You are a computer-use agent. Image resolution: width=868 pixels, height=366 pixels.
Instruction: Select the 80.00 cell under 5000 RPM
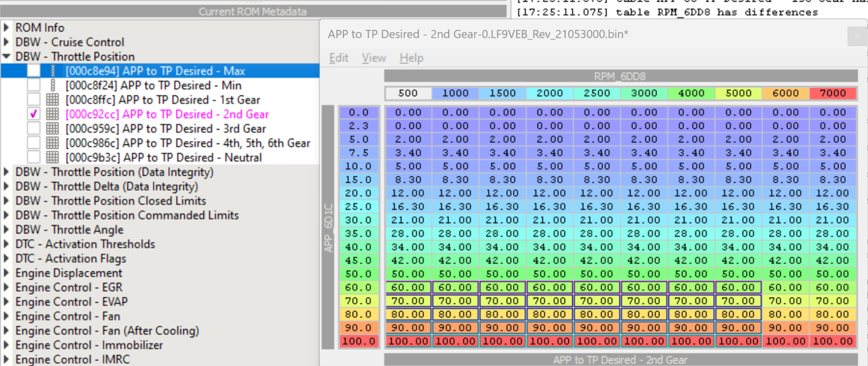(738, 314)
